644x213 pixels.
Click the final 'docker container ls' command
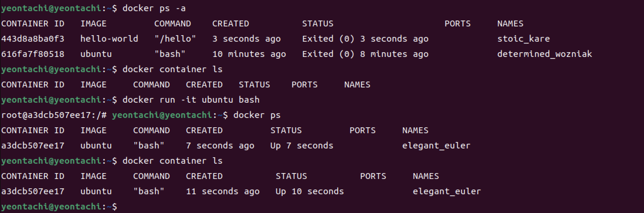point(172,161)
